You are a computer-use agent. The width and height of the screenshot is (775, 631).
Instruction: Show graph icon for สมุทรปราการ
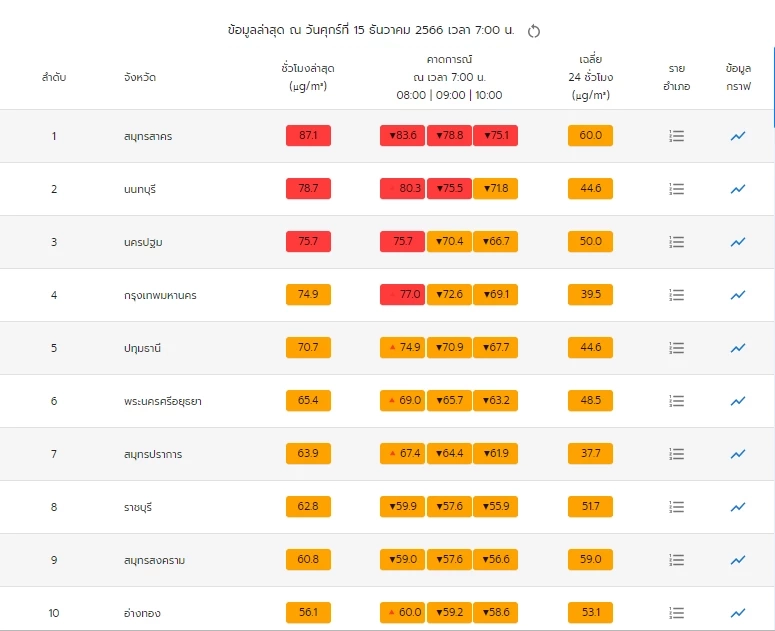[x=738, y=454]
